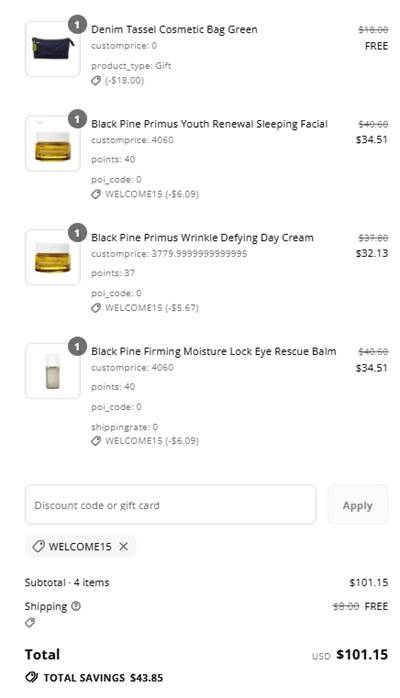Click the discount code or gift card field

(170, 504)
